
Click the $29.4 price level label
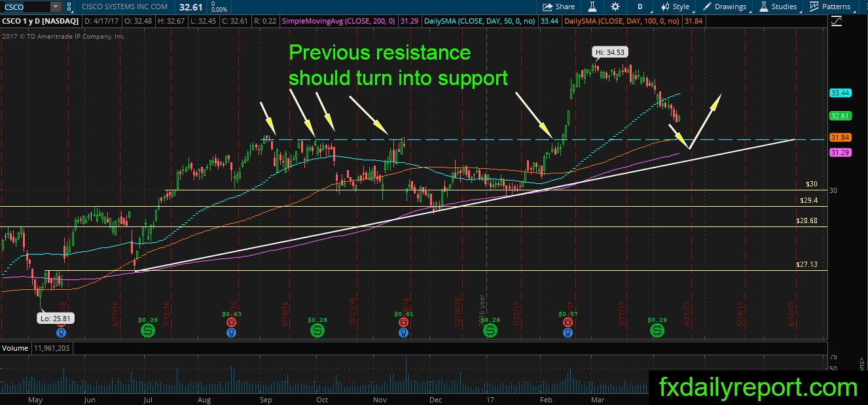(x=809, y=200)
